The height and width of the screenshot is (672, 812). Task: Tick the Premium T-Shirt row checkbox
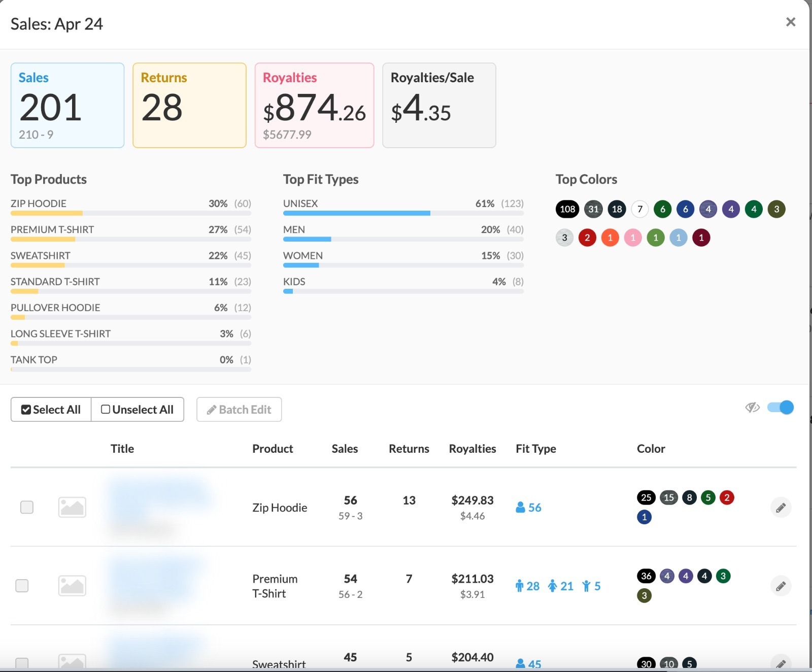(x=22, y=586)
